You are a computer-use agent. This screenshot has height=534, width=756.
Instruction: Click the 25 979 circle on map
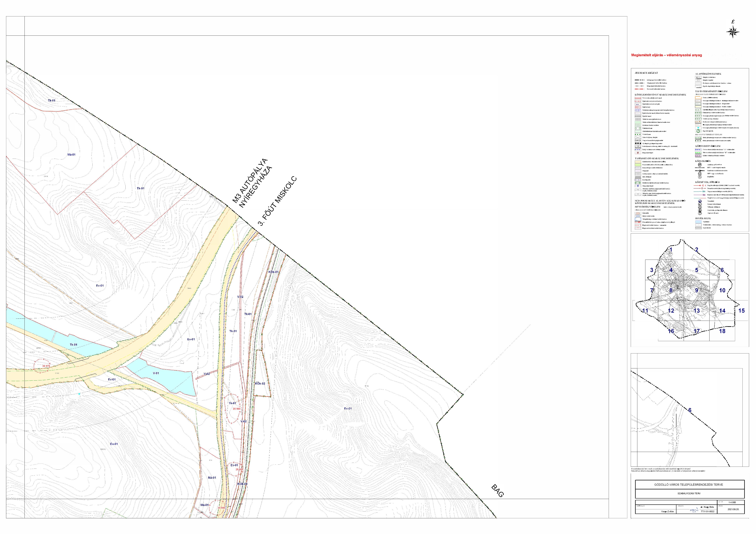point(46,366)
